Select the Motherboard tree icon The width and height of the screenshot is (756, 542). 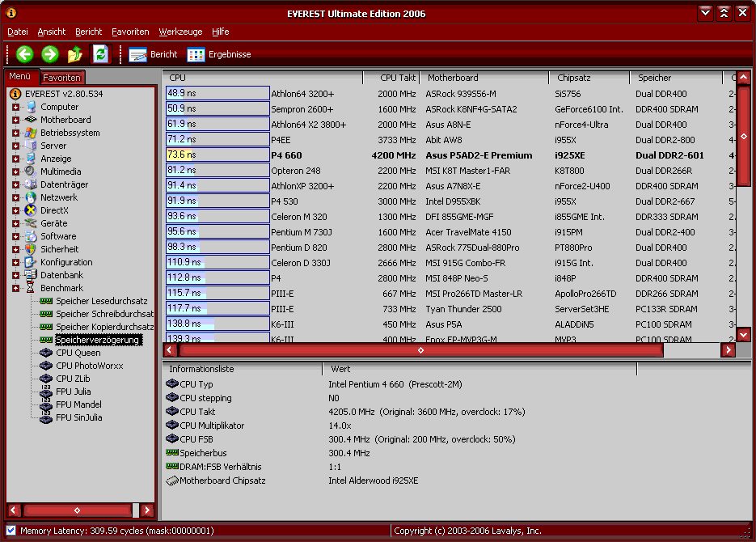tap(31, 120)
